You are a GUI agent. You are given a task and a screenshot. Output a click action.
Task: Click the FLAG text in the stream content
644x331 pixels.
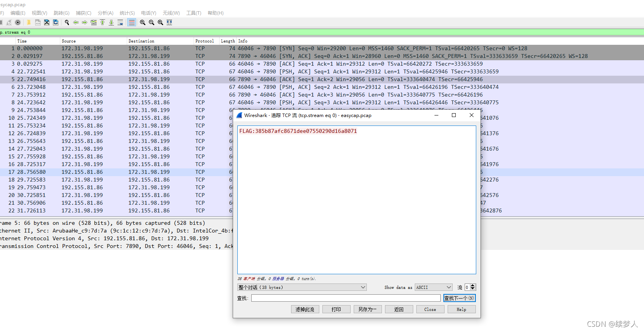[x=298, y=131]
